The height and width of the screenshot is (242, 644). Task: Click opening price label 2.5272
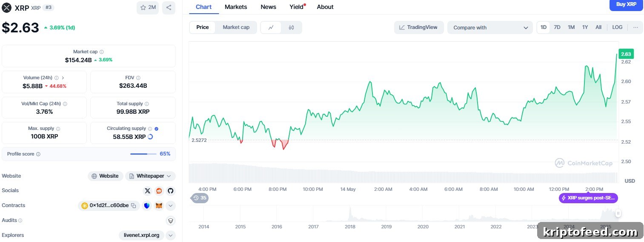pos(199,140)
